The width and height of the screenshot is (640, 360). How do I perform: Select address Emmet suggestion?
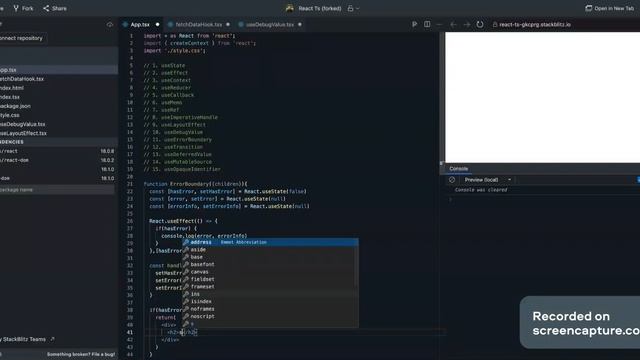coord(270,242)
